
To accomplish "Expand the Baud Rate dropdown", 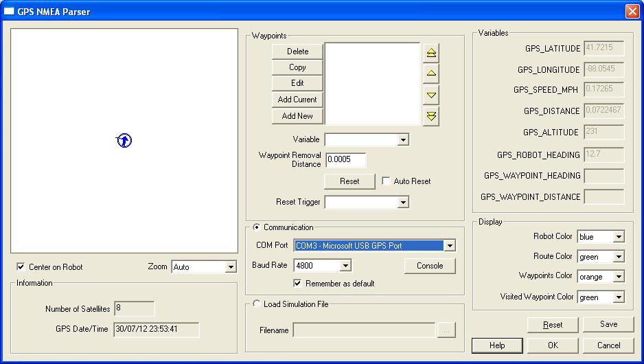I will pyautogui.click(x=345, y=266).
